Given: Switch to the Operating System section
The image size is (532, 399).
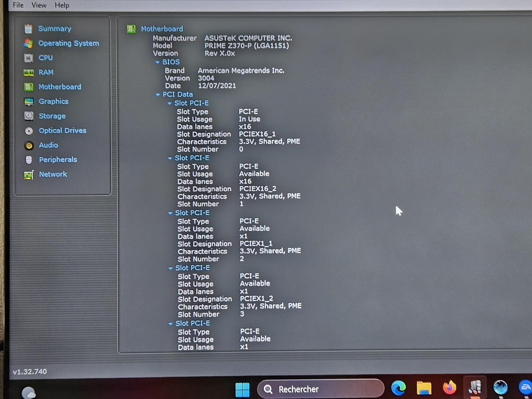Looking at the screenshot, I should coord(69,43).
